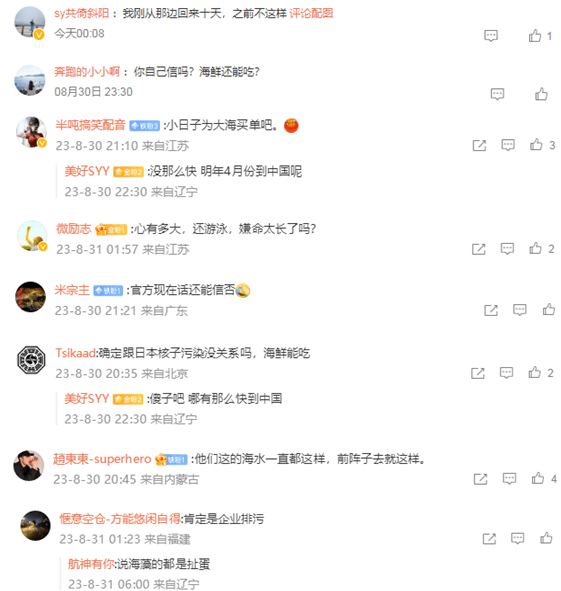Viewport: 561px width, 591px height.
Task: Open the sy共倚斜阳 user profile link
Action: tap(81, 14)
